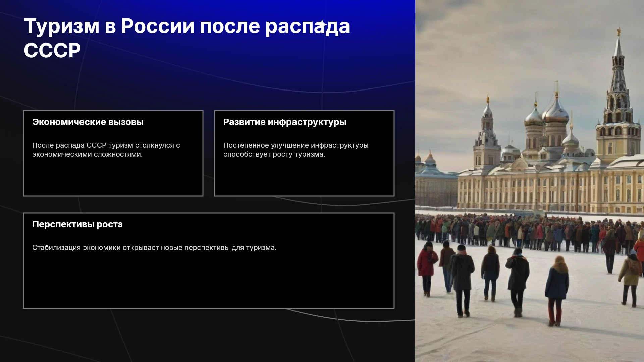Click the 'Экономические вызовы' card heading
This screenshot has height=362, width=644.
click(x=88, y=122)
